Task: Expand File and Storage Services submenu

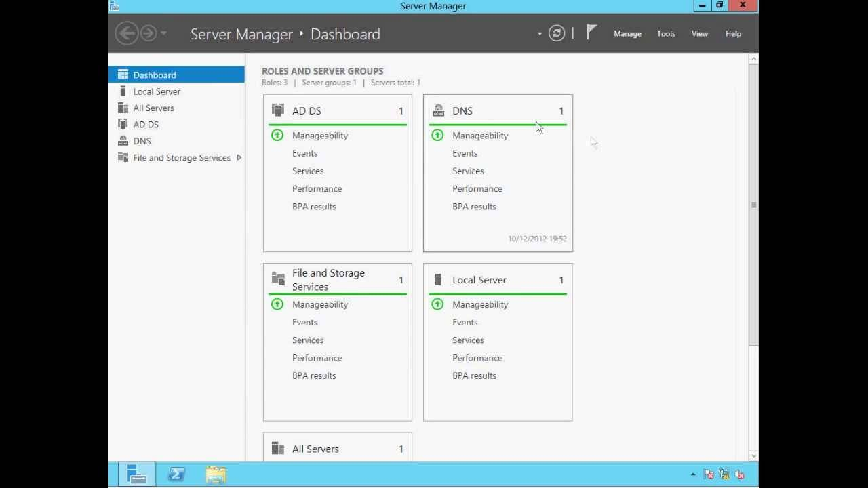Action: (x=239, y=158)
